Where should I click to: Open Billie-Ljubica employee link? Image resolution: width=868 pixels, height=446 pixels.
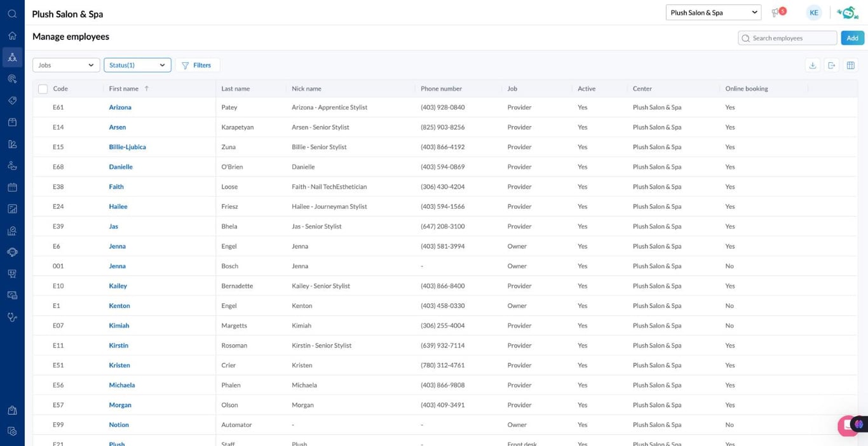tap(127, 147)
